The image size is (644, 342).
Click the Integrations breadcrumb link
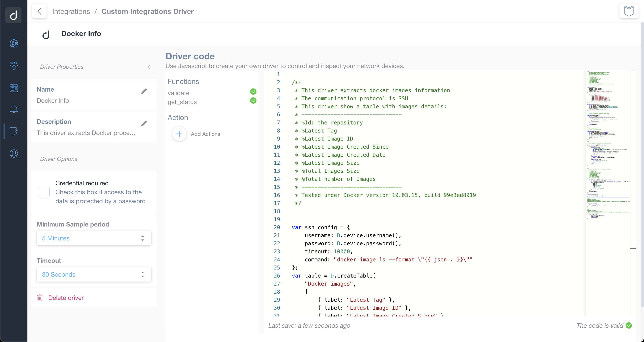coord(71,11)
